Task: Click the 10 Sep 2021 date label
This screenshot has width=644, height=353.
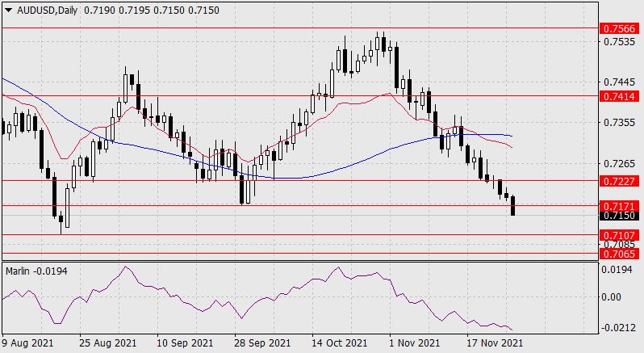Action: pos(185,342)
